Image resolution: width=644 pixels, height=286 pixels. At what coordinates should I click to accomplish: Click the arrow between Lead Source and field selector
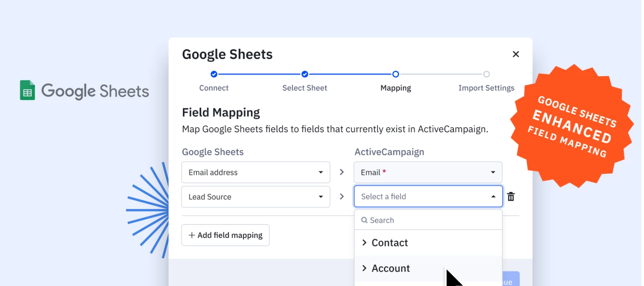[x=341, y=197]
